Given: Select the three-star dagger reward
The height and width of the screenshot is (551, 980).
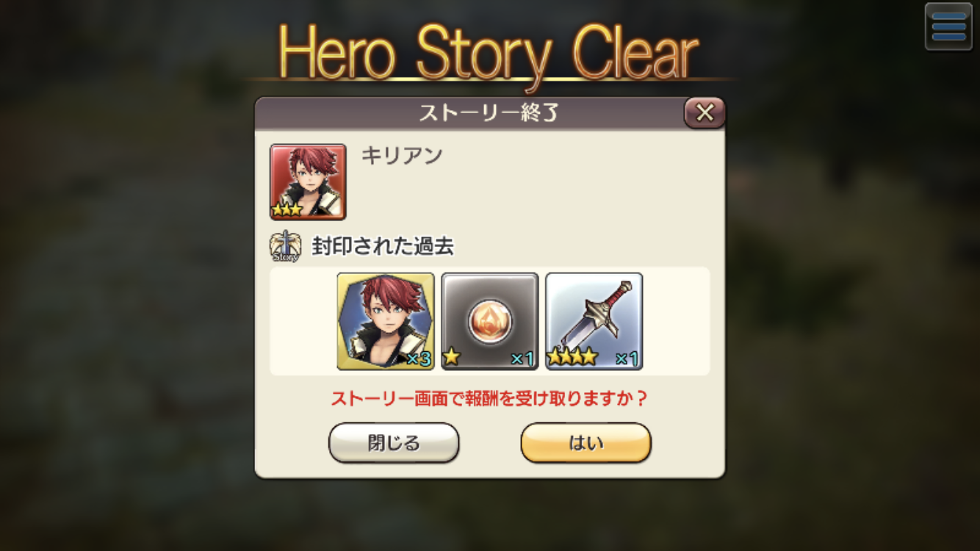Looking at the screenshot, I should (594, 321).
